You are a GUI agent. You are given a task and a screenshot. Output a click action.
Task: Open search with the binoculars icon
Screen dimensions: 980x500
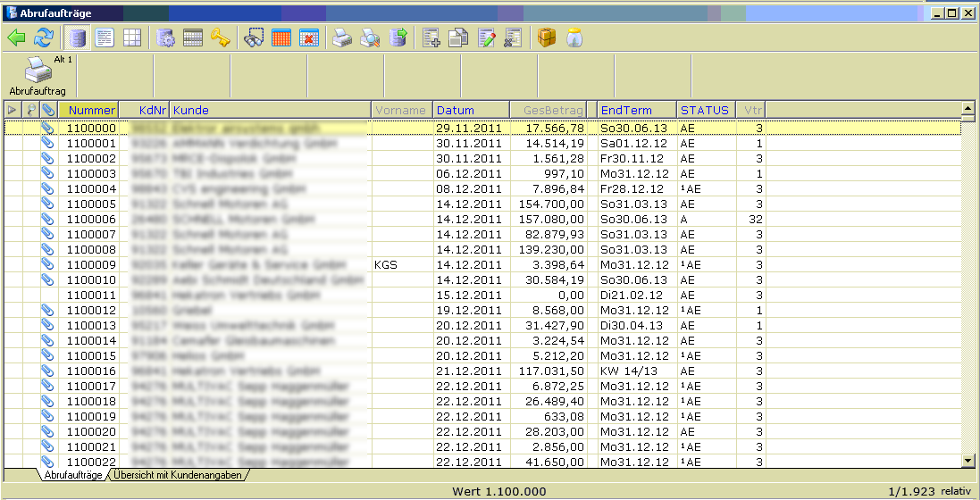tap(254, 37)
